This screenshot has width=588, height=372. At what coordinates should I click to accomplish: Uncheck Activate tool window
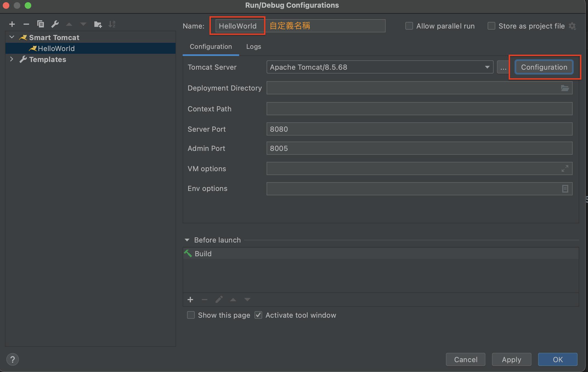[x=258, y=315]
